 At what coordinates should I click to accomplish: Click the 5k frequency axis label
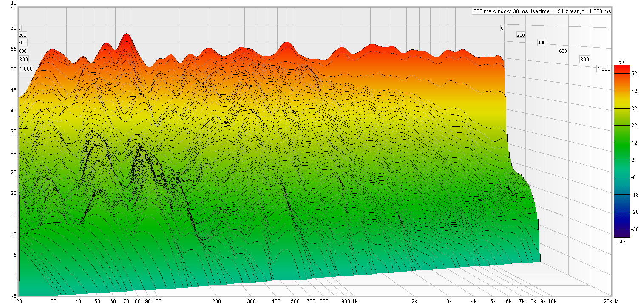[x=493, y=301]
